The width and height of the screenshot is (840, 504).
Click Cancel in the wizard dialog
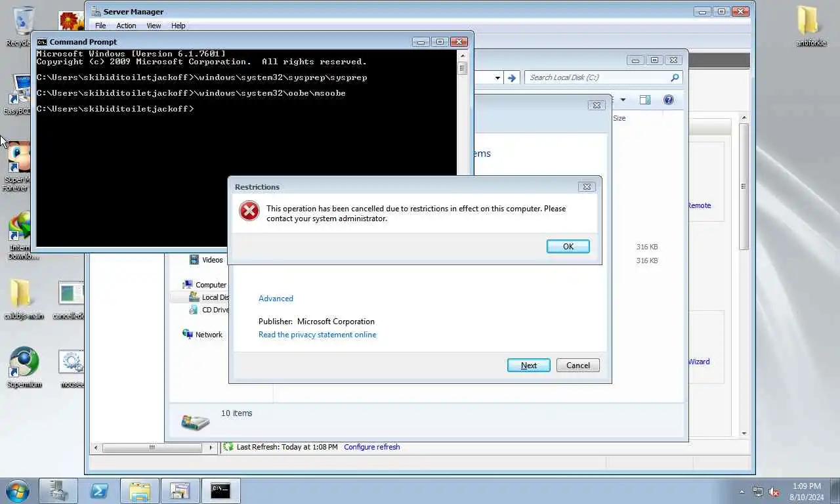(577, 366)
